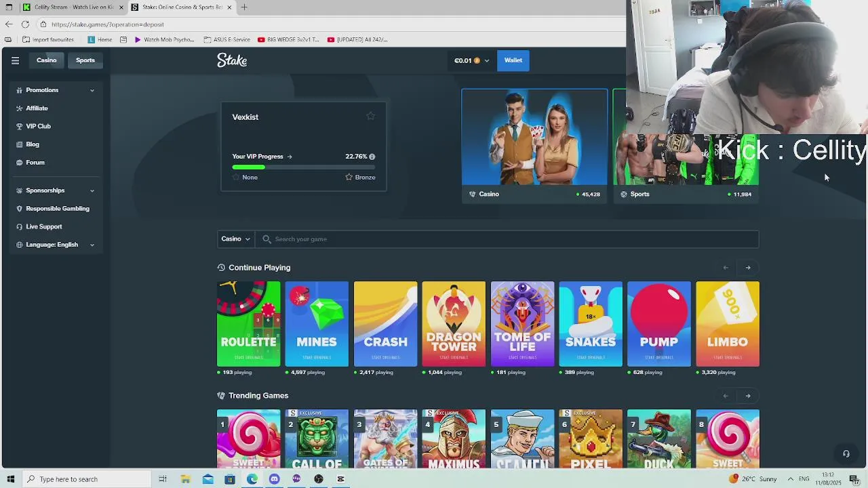This screenshot has height=488, width=868.
Task: Previous arrow for Continue Playing row
Action: point(726,268)
